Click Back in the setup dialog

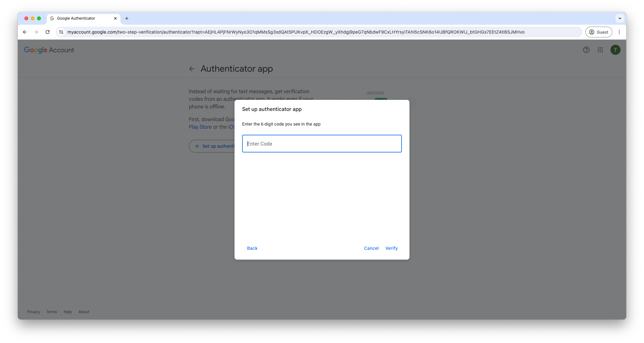252,248
